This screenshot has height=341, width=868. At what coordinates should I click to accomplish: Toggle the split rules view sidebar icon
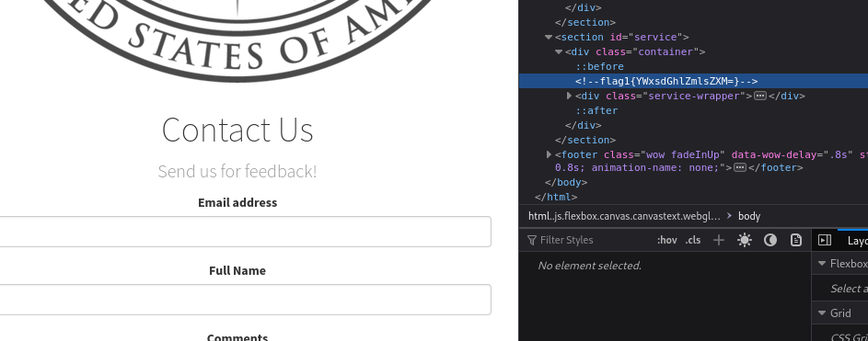pos(825,240)
